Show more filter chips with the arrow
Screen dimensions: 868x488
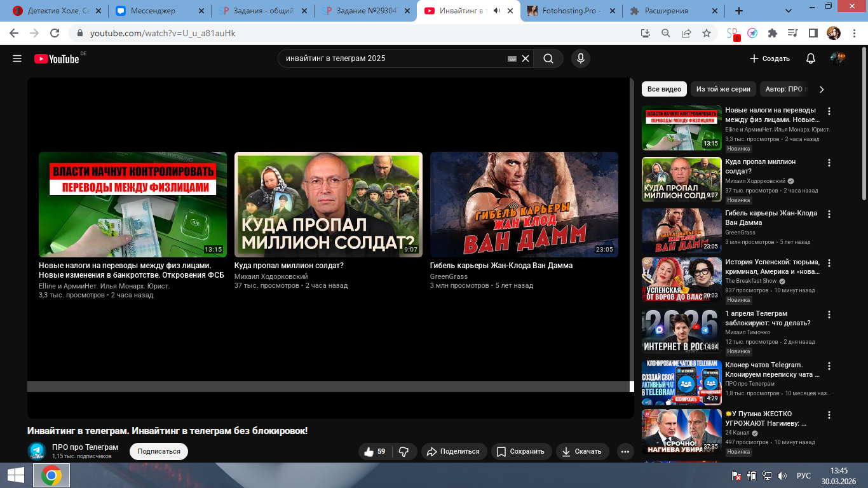pyautogui.click(x=822, y=90)
